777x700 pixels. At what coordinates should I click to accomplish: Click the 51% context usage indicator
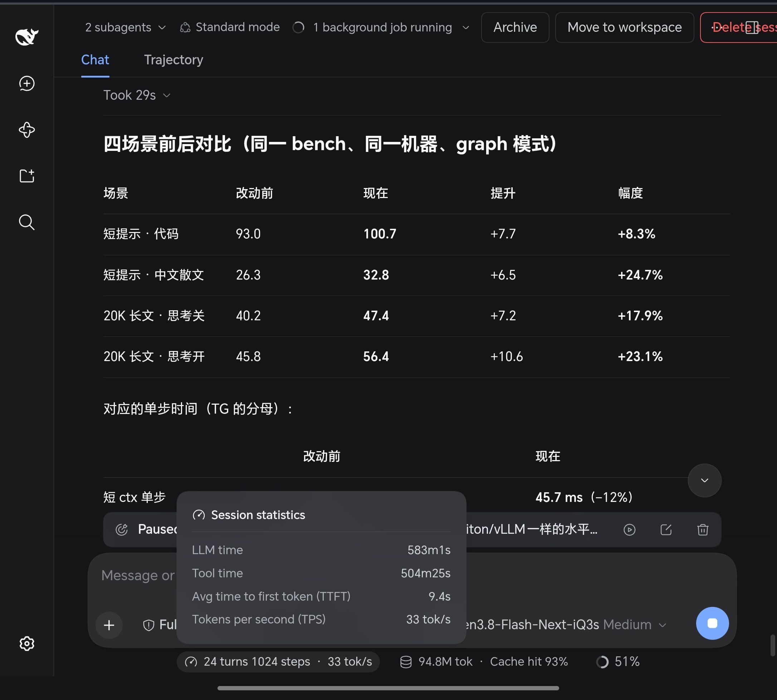pyautogui.click(x=618, y=662)
